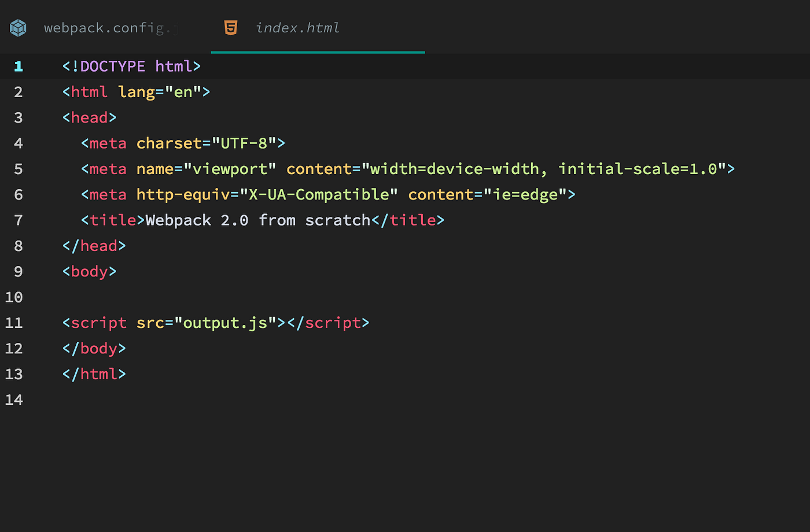This screenshot has height=532, width=810.
Task: Select the DOCTYPE declaration on line 1
Action: (131, 66)
